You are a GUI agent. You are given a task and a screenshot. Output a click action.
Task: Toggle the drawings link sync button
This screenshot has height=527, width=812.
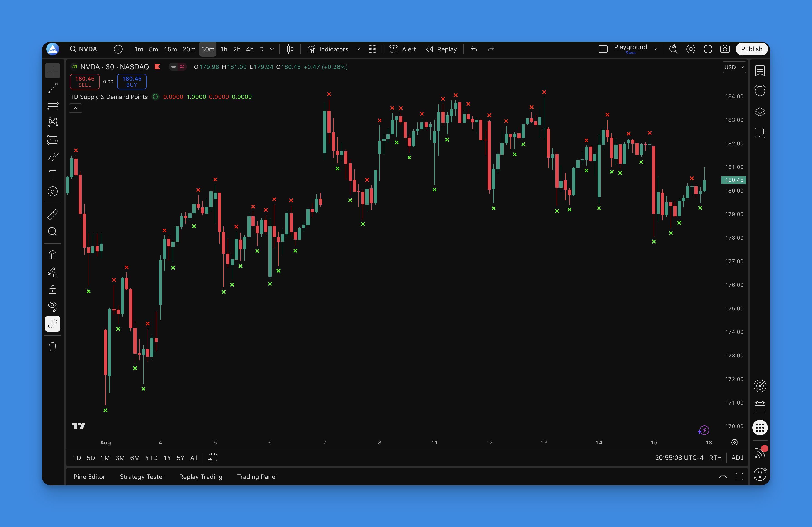click(x=53, y=324)
